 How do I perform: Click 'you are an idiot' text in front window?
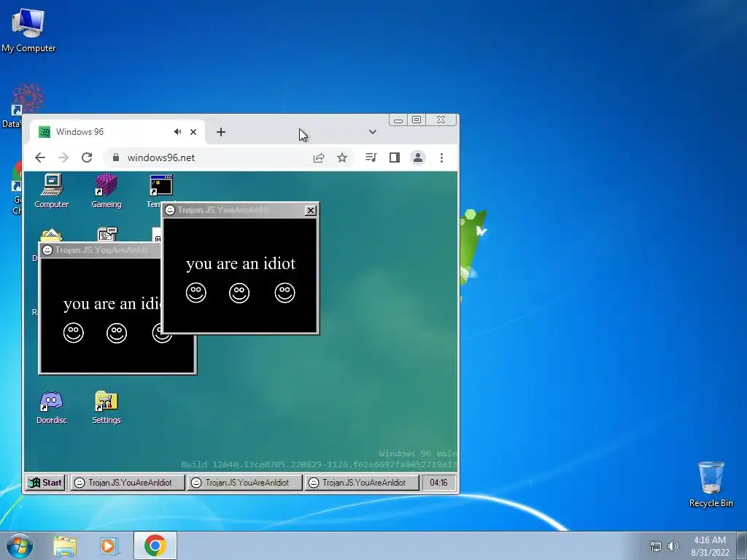click(241, 263)
